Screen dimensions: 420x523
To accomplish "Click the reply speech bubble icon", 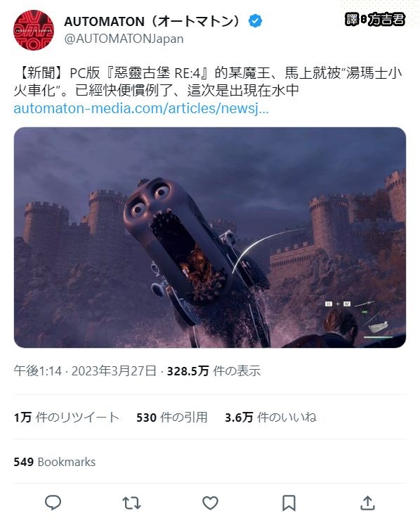I will pos(53,503).
